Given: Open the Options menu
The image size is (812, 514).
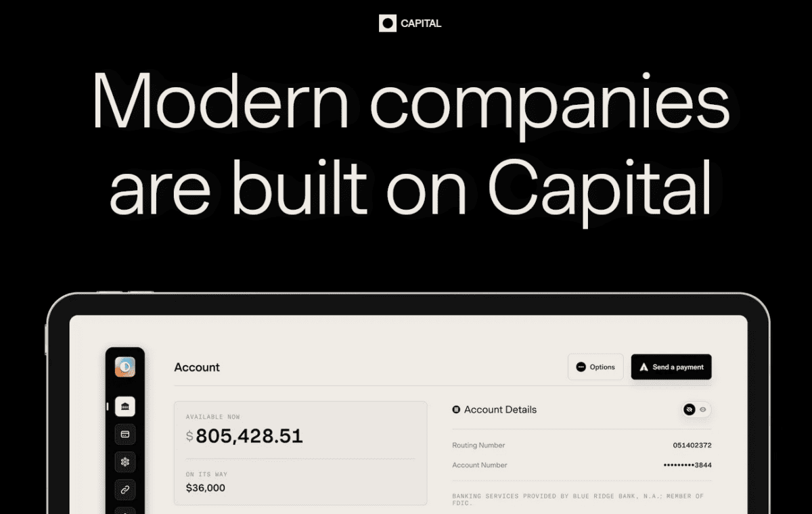Looking at the screenshot, I should tap(595, 367).
